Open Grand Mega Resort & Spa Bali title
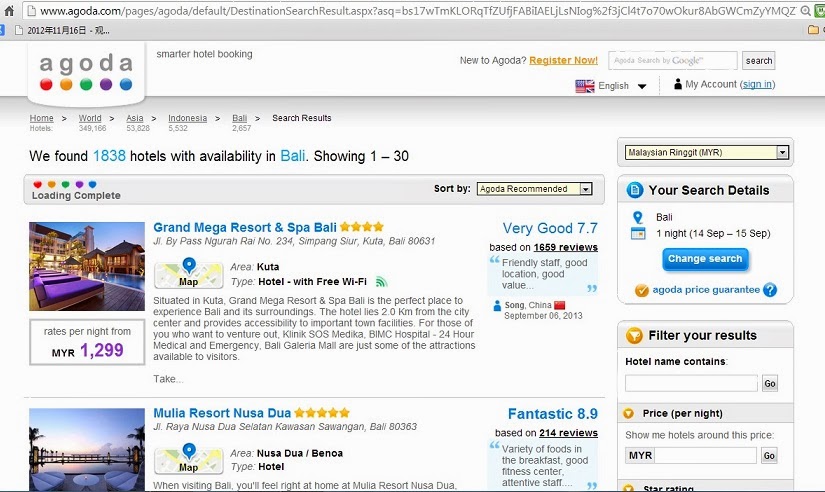 [x=245, y=227]
